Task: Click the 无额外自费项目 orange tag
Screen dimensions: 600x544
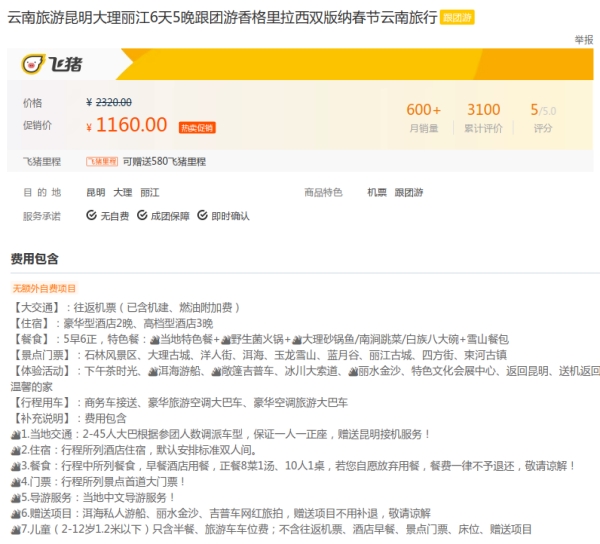Action: [44, 289]
